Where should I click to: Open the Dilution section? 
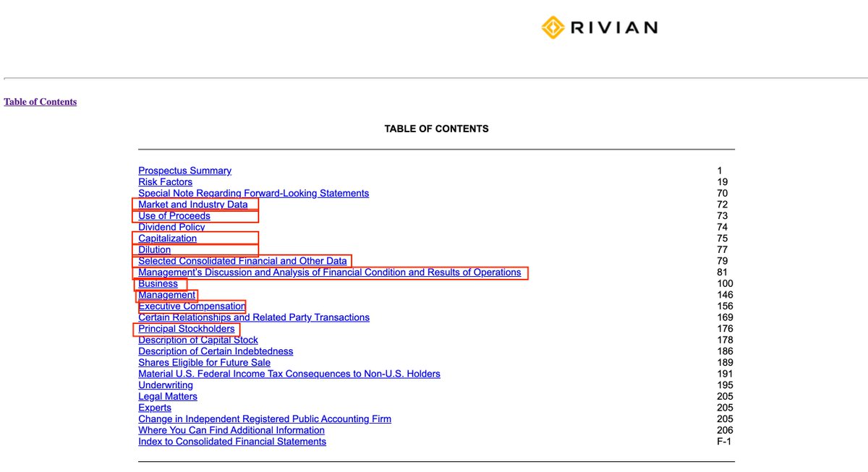[x=154, y=249]
